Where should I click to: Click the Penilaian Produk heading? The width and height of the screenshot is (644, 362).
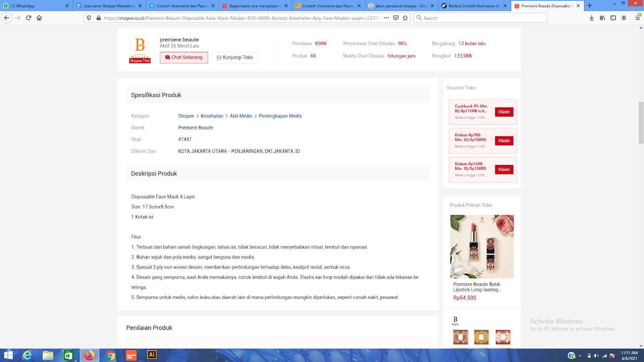pos(149,328)
